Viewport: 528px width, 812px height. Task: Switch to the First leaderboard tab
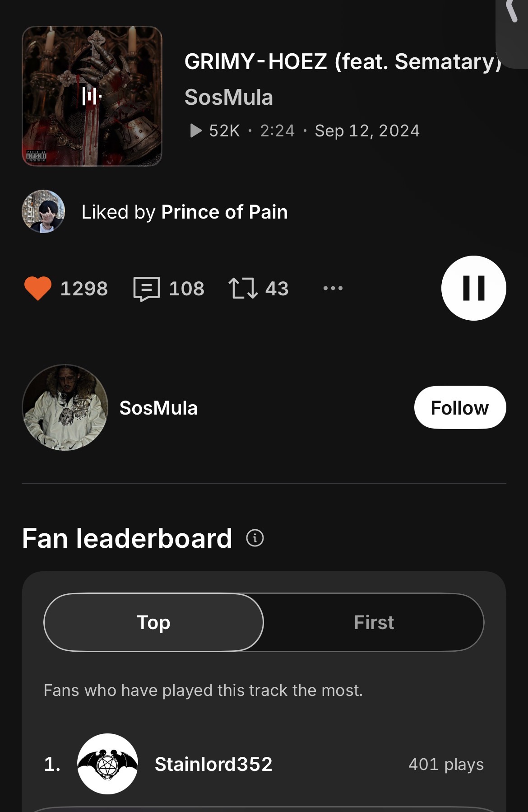click(x=374, y=622)
